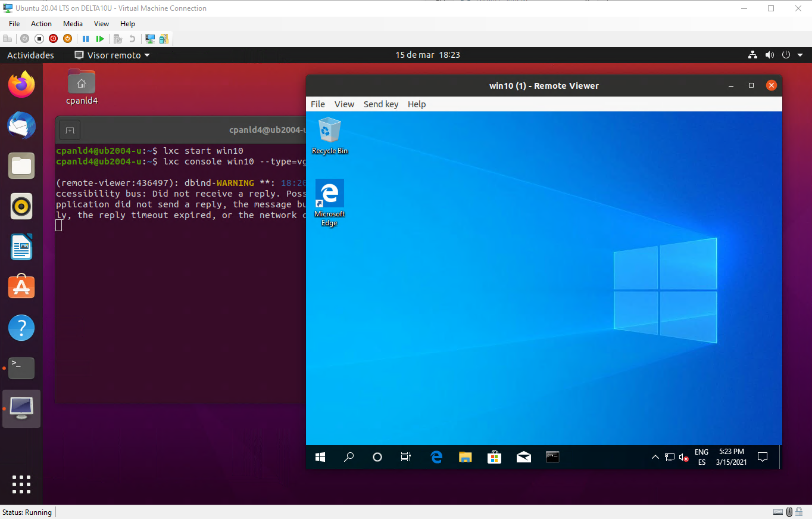The width and height of the screenshot is (812, 519).
Task: Click the green Reset toolbar icon
Action: [100, 39]
